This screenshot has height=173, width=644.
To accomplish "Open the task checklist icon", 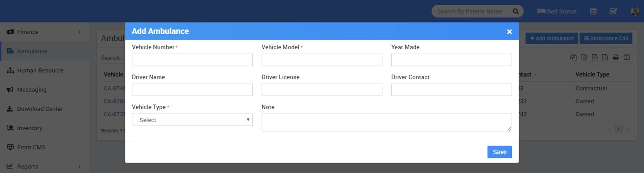I will pos(613,11).
